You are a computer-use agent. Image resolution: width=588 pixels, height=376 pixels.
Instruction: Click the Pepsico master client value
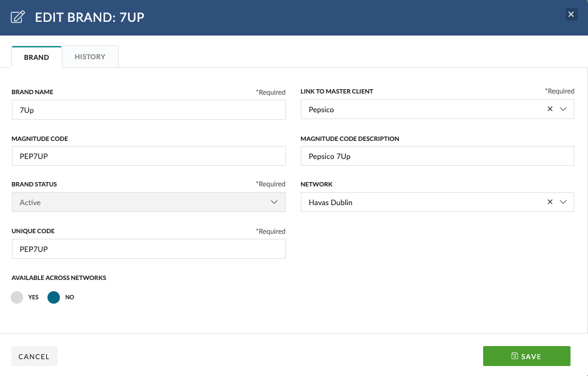click(x=321, y=109)
